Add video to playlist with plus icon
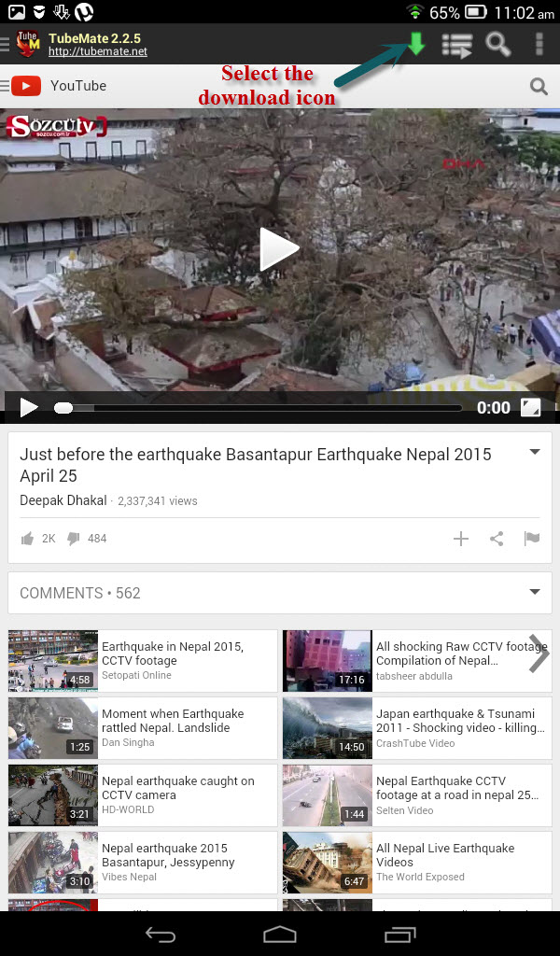The height and width of the screenshot is (956, 560). click(461, 539)
